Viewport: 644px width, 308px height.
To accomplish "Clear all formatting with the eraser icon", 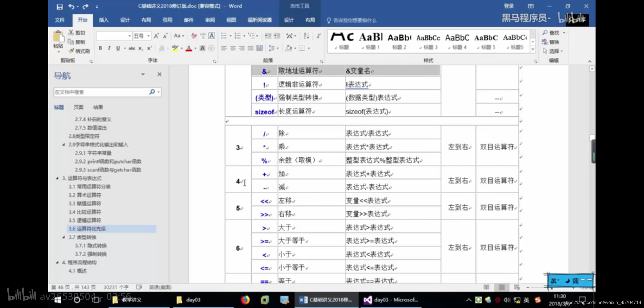I will tap(194, 36).
